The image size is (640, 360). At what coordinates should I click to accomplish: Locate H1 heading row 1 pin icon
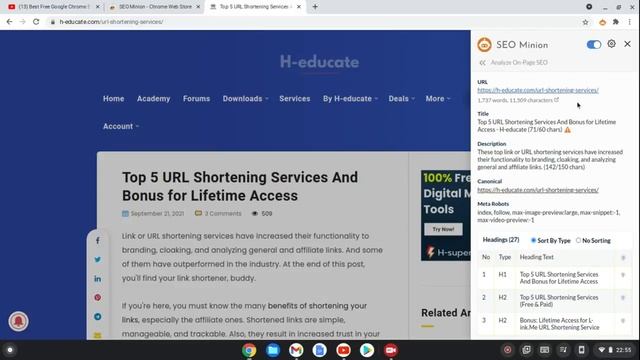click(623, 275)
